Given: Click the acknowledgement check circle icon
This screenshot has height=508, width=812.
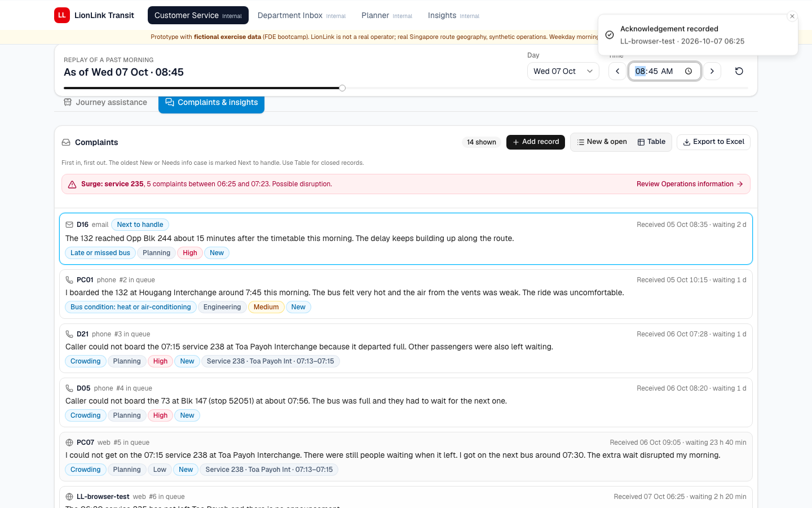Looking at the screenshot, I should 610,35.
